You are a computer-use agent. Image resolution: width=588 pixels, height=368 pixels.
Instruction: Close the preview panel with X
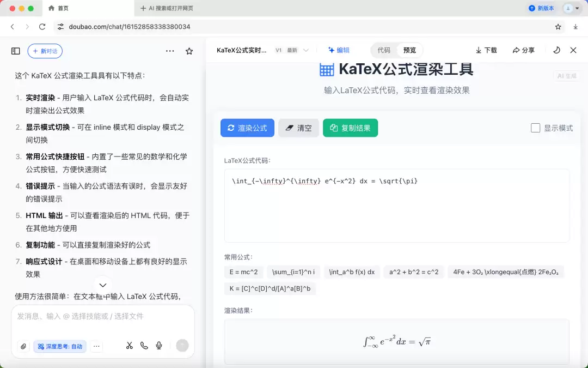click(573, 50)
